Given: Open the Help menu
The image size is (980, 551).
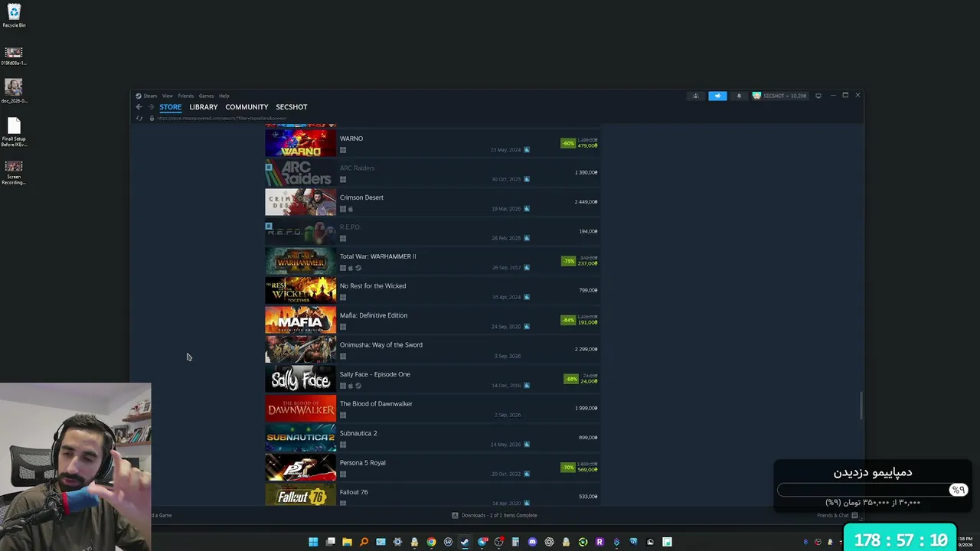Looking at the screenshot, I should (224, 96).
